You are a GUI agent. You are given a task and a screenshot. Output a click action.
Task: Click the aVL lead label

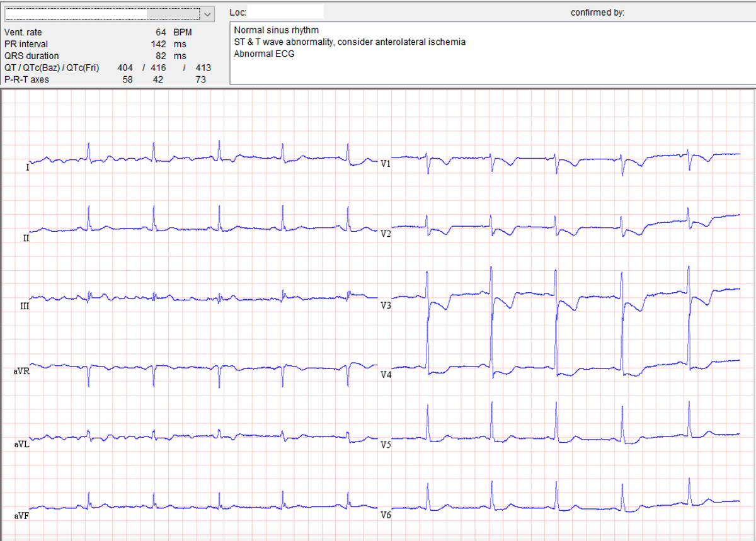[x=23, y=443]
